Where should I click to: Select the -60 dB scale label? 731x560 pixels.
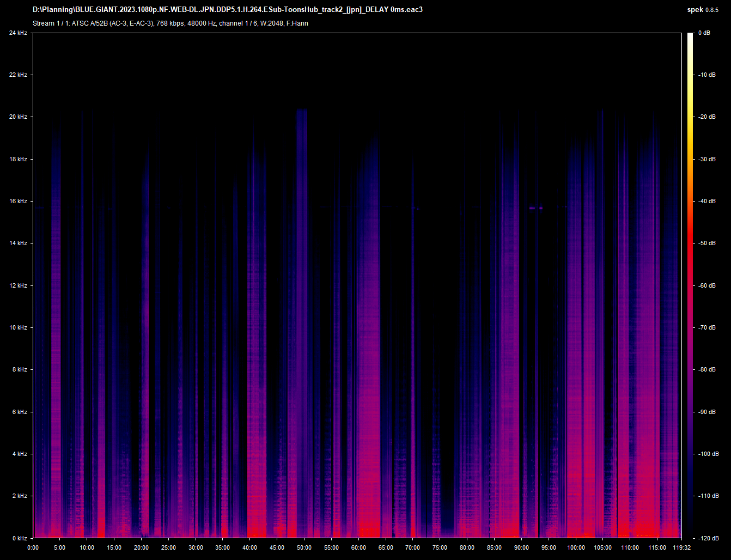pyautogui.click(x=706, y=286)
